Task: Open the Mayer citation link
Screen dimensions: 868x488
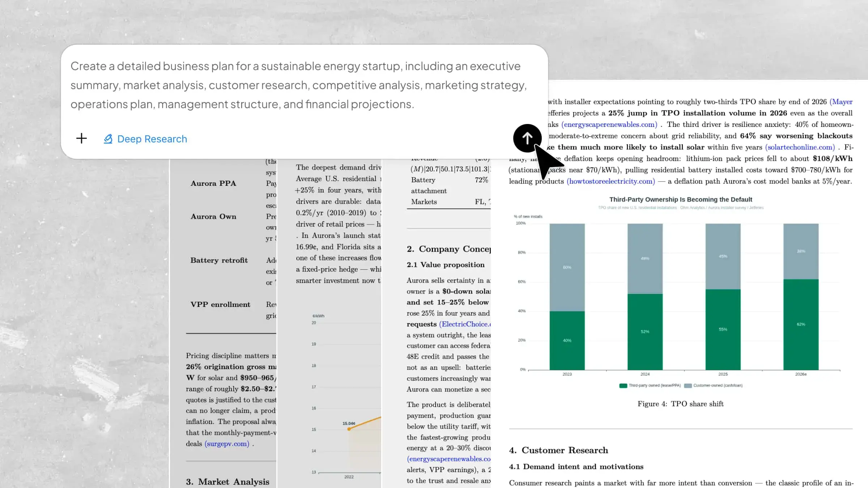Action: click(x=841, y=102)
